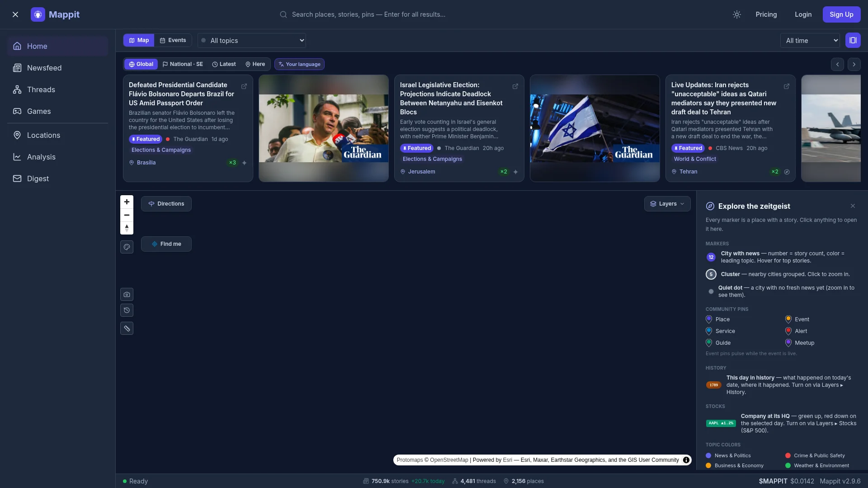Select the Here location filter

tap(255, 64)
